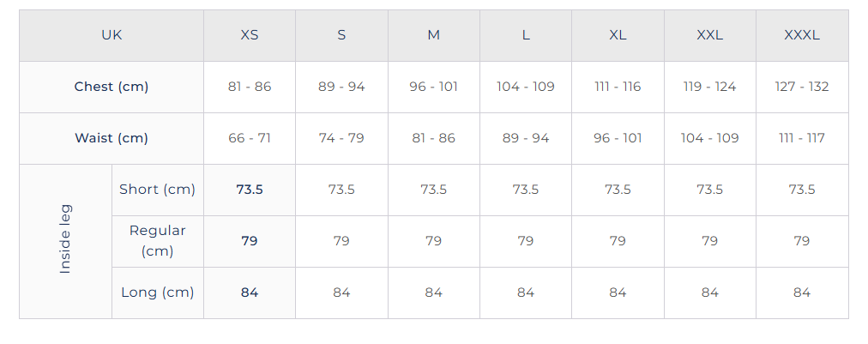Click chest value 127 - 132

802,87
